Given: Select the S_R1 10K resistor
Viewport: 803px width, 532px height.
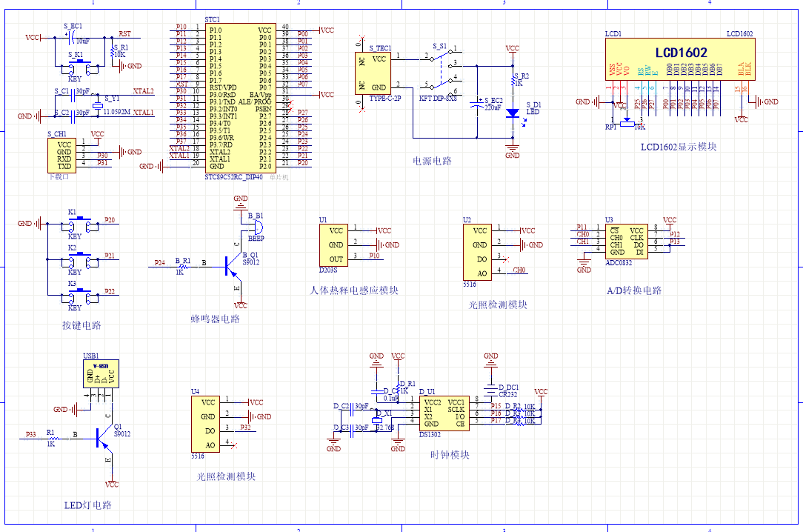Looking at the screenshot, I should pos(112,52).
